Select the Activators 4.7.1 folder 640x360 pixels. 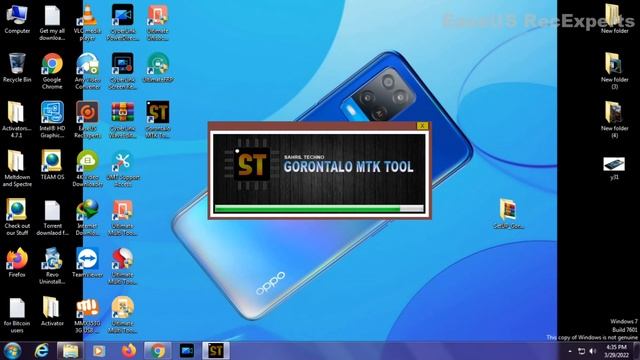17,119
